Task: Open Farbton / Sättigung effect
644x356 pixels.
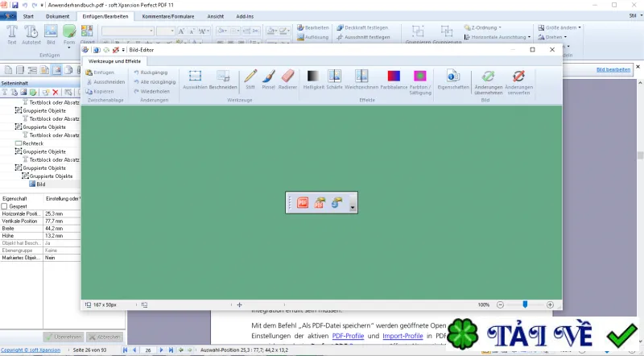Action: pyautogui.click(x=420, y=82)
